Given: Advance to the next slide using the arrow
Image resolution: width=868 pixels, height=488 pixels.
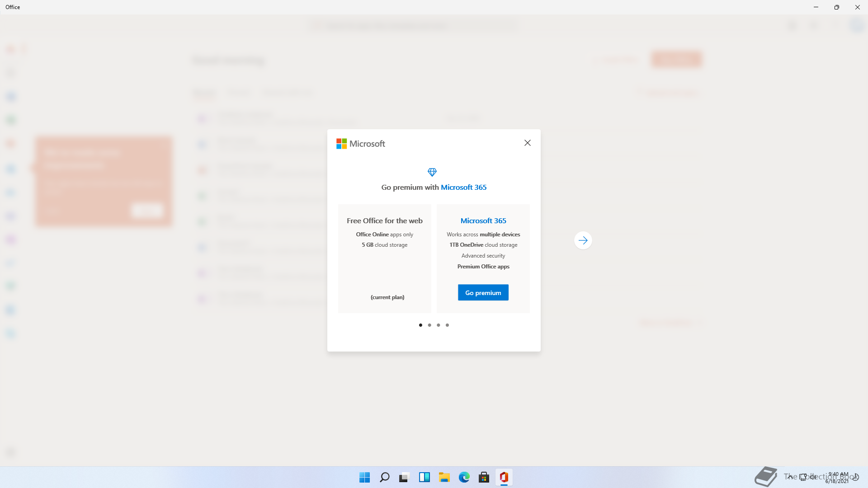Looking at the screenshot, I should (x=583, y=240).
